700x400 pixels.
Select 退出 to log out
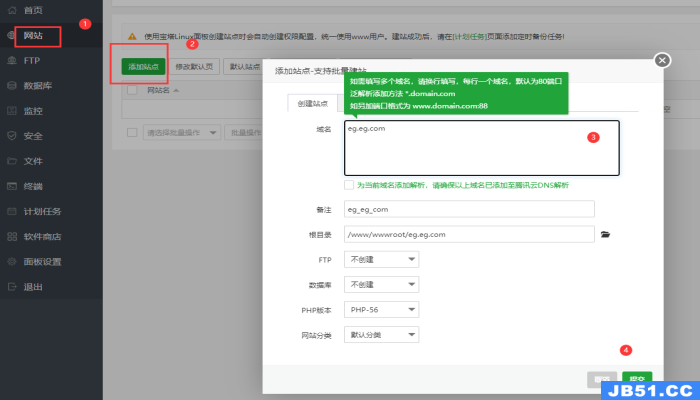click(33, 287)
